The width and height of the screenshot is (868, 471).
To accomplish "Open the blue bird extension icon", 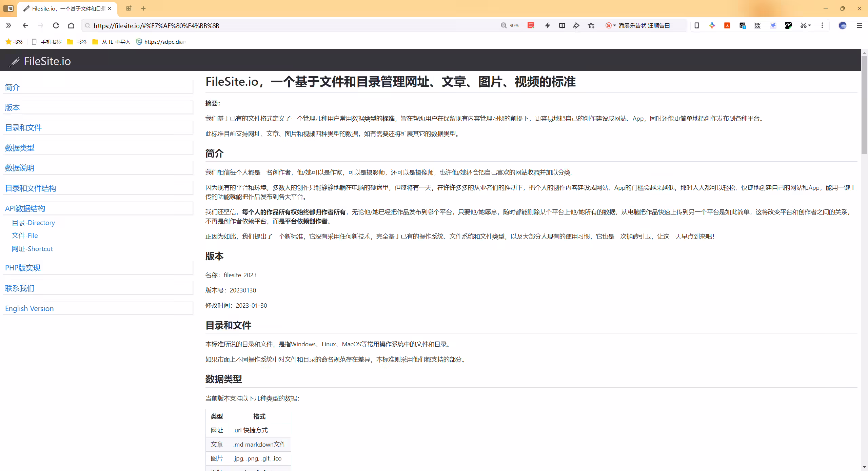I will click(773, 25).
